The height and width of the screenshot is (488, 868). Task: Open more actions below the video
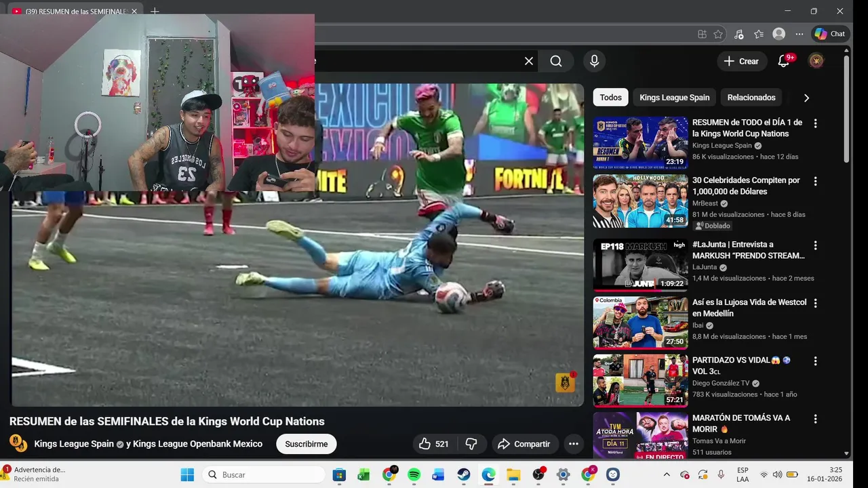pos(573,444)
